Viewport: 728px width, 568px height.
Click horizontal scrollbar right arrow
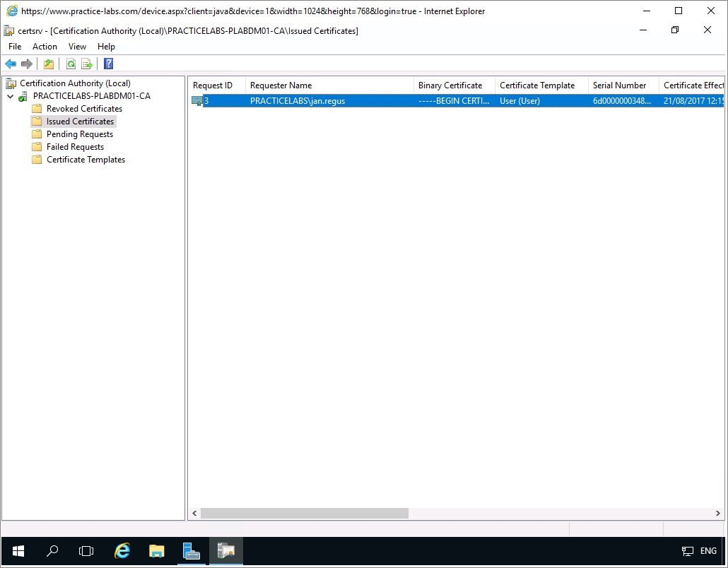(718, 513)
